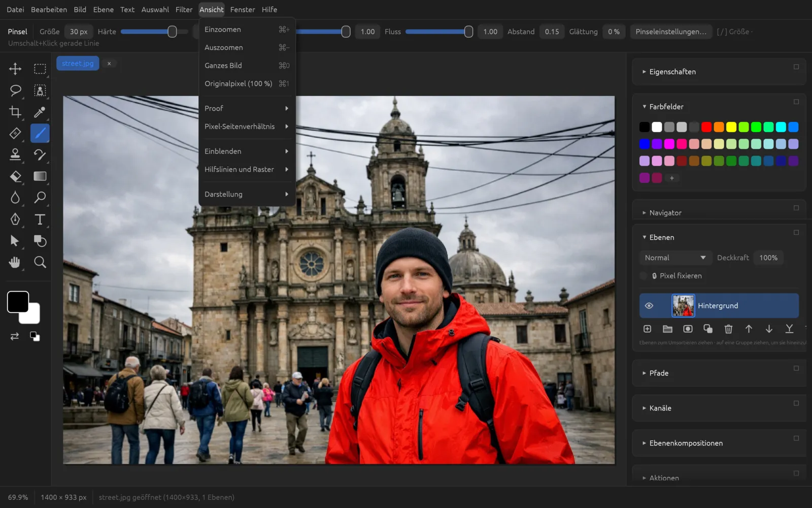Select the Move tool
The width and height of the screenshot is (812, 508).
pyautogui.click(x=15, y=69)
